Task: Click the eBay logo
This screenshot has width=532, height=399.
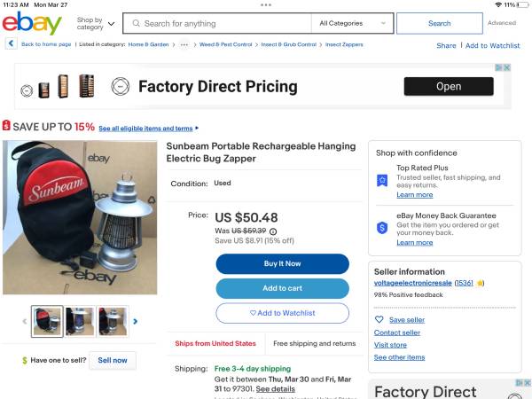Action: click(x=32, y=23)
